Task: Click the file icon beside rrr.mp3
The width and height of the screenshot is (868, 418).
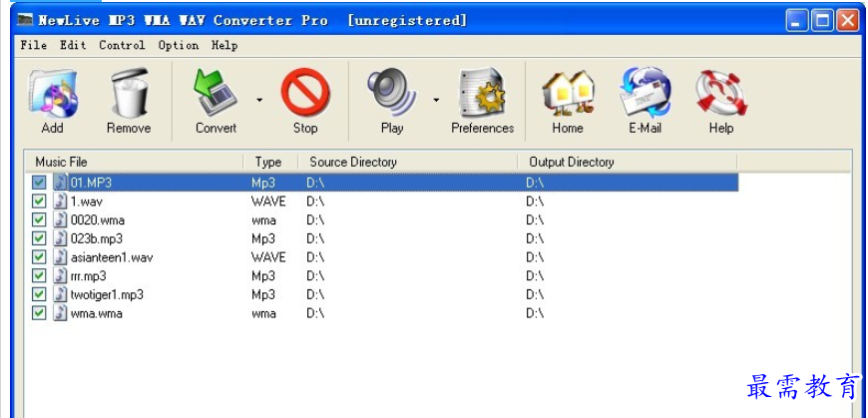Action: point(60,275)
